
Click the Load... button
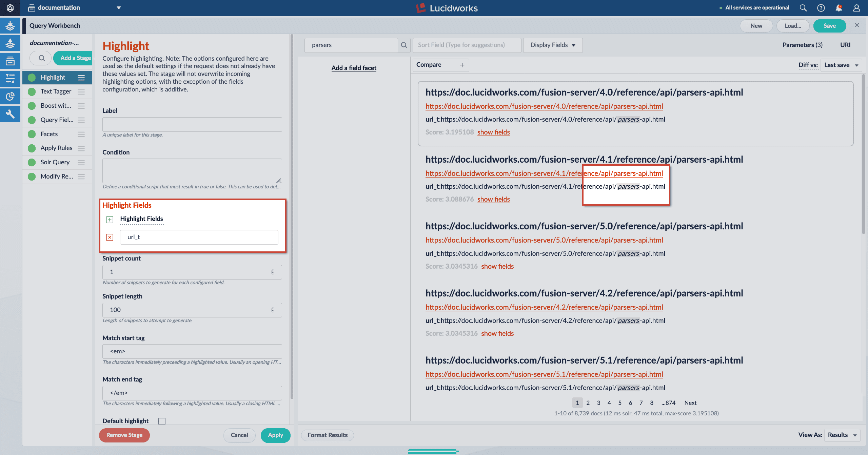[x=793, y=26]
